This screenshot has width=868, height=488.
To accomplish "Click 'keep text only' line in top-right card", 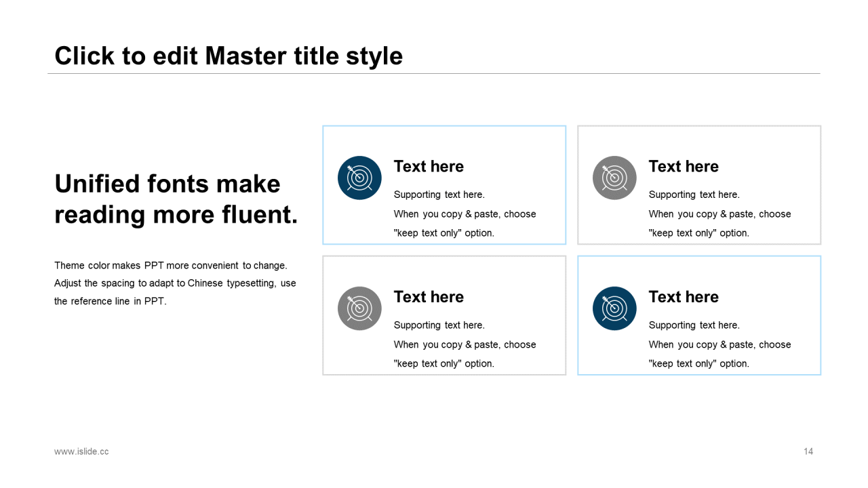I will tap(698, 233).
